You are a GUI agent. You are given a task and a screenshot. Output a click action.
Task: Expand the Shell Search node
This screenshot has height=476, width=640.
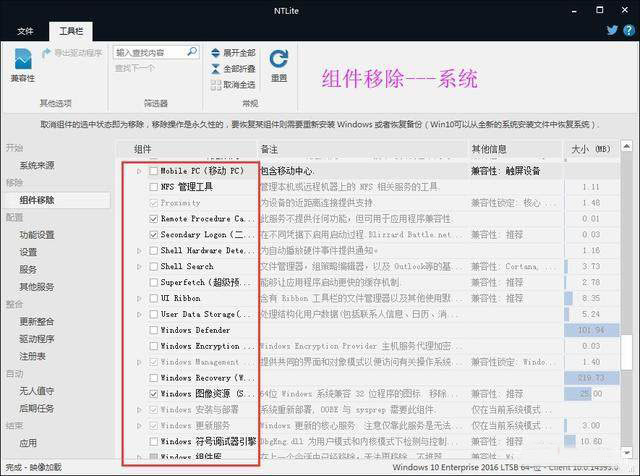[x=139, y=267]
